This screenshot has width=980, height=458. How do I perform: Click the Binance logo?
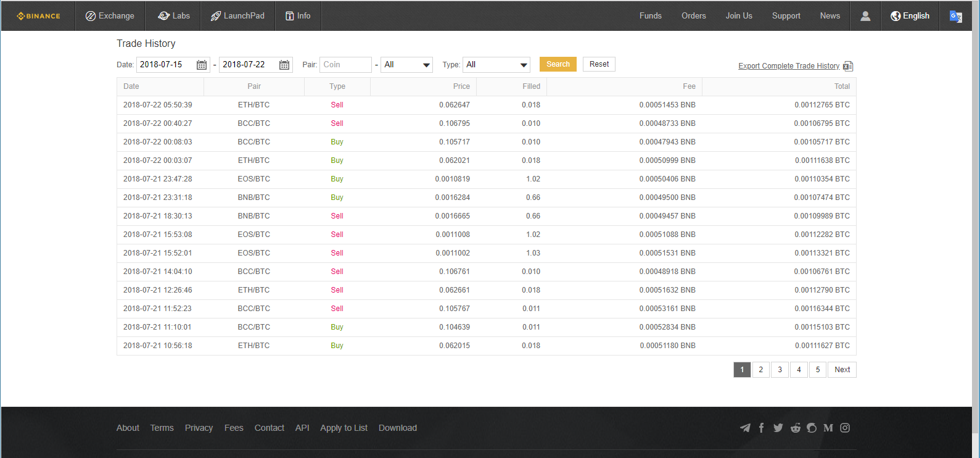38,16
